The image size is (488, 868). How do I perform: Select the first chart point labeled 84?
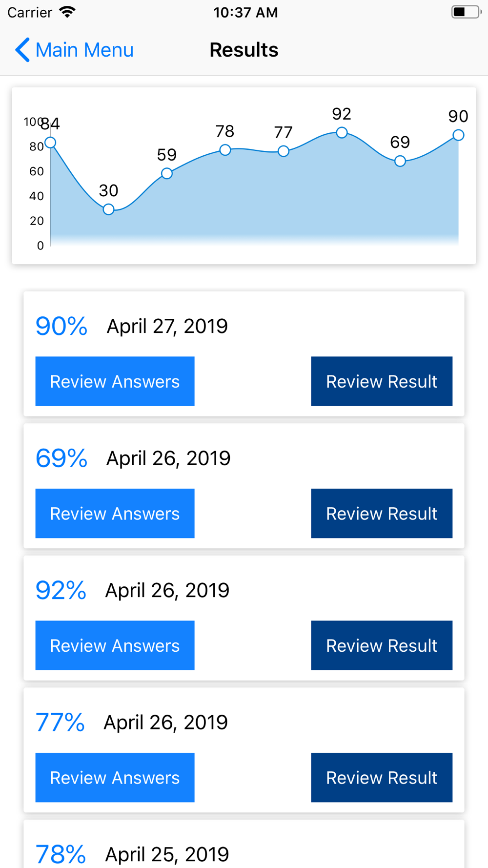(50, 143)
